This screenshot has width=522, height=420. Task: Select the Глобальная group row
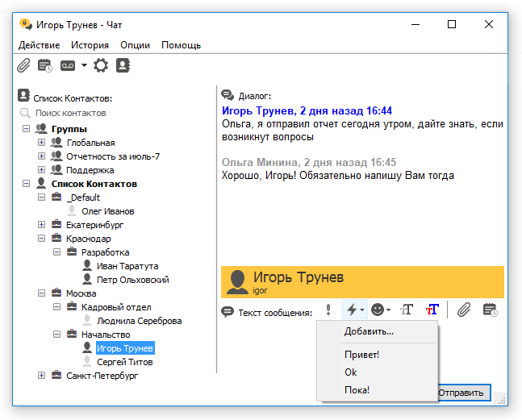pos(90,143)
